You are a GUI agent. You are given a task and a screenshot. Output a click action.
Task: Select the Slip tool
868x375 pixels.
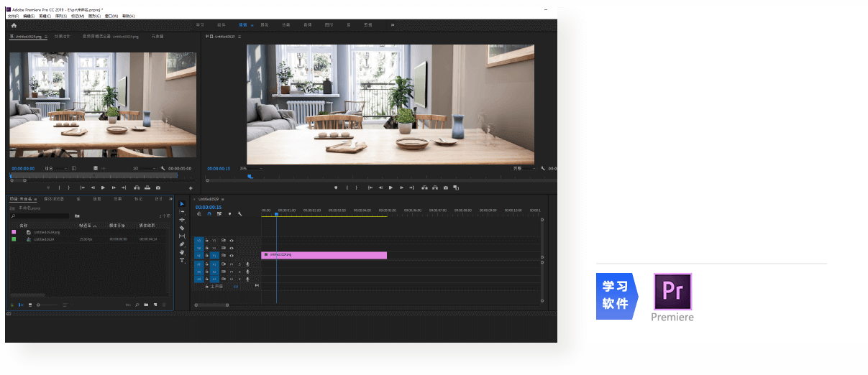point(182,236)
